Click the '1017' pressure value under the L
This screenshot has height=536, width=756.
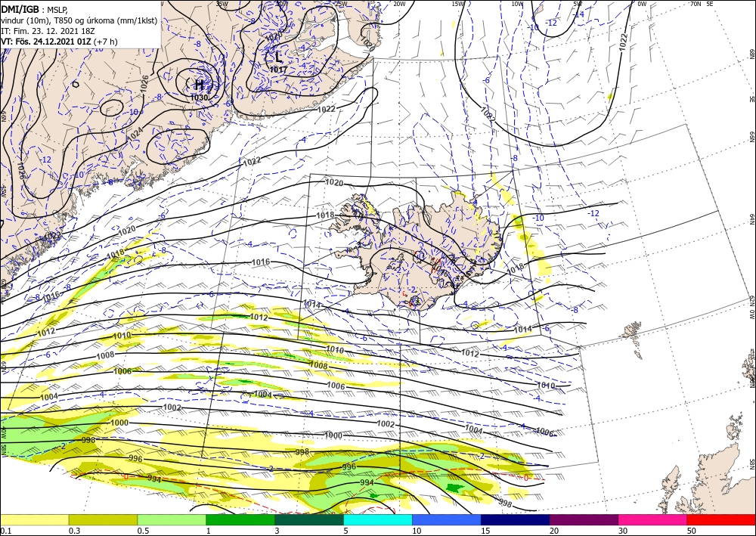pyautogui.click(x=278, y=70)
